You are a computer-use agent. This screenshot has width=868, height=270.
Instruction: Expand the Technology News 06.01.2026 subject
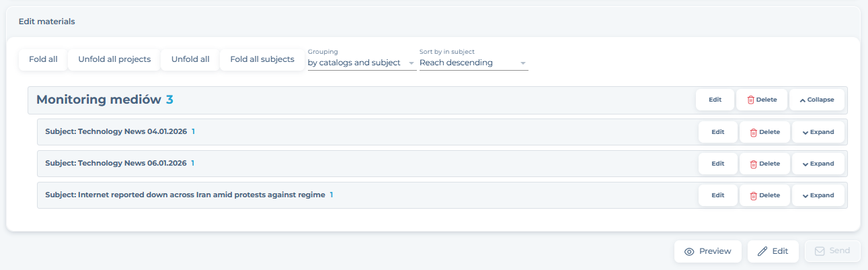818,164
